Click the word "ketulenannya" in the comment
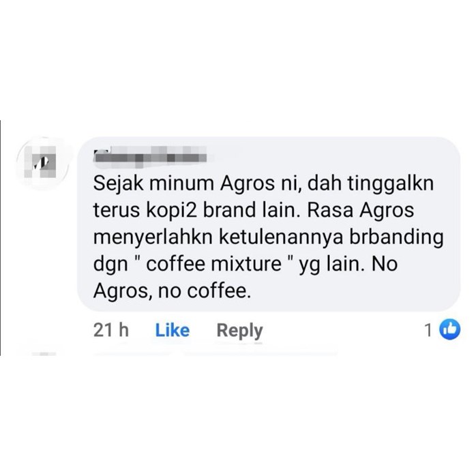 pos(281,238)
